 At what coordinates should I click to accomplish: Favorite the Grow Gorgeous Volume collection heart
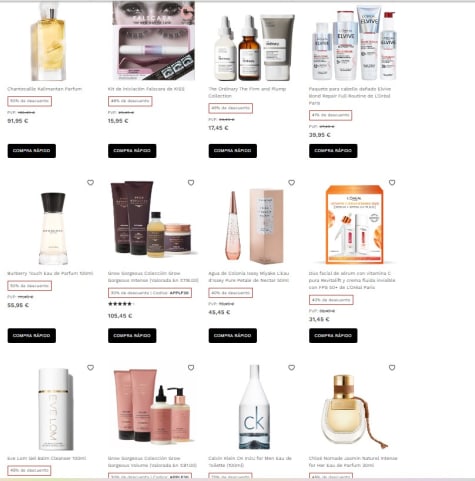[191, 368]
